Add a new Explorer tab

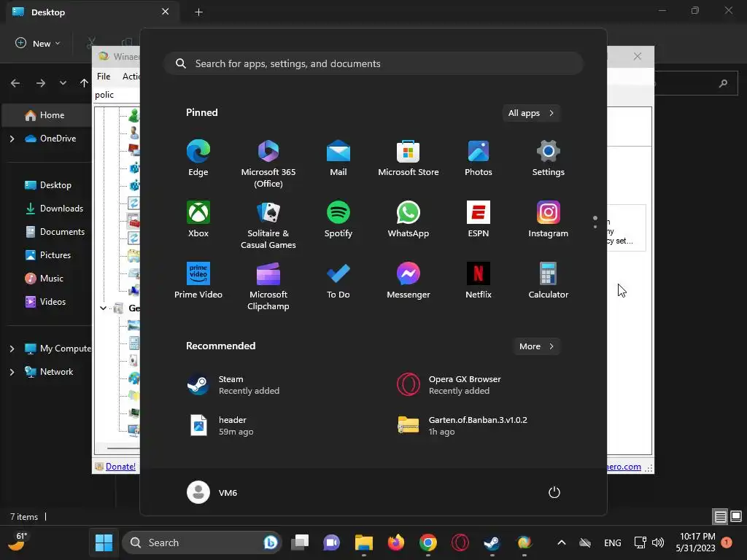198,12
